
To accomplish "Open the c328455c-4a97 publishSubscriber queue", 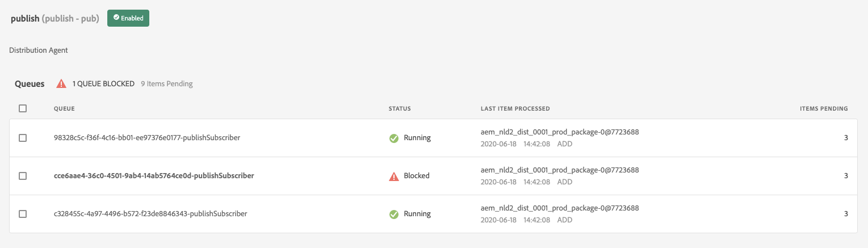I will tap(150, 214).
